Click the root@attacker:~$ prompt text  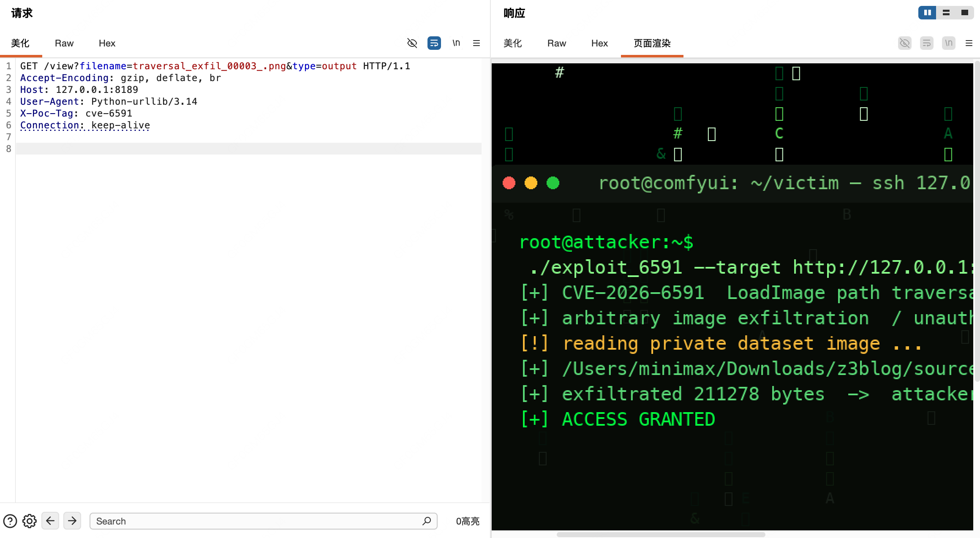[606, 242]
